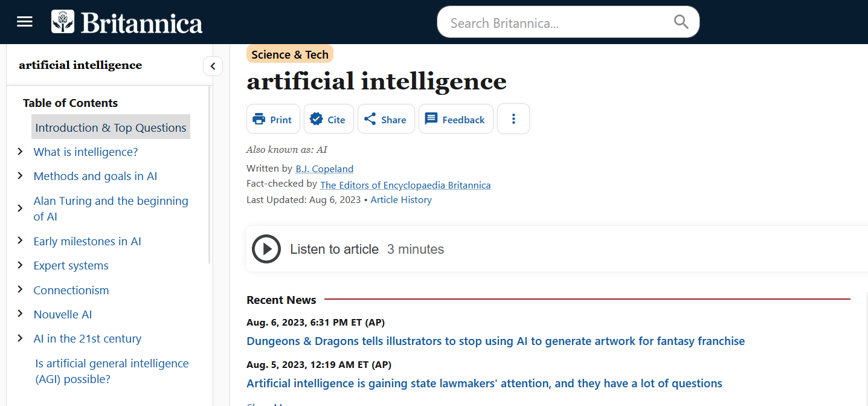The height and width of the screenshot is (406, 868).
Task: Open author B.J. Copeland's link
Action: (324, 169)
